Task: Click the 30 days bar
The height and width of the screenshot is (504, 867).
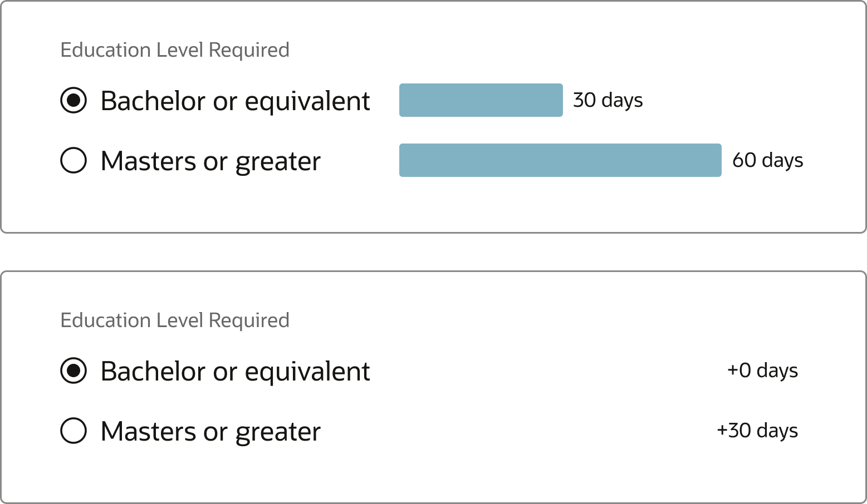Action: point(481,101)
